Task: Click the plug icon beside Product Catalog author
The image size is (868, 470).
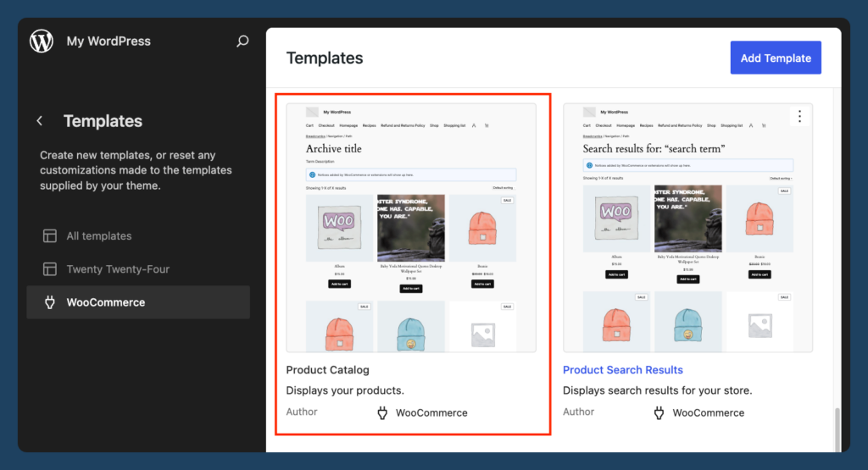Action: 382,412
